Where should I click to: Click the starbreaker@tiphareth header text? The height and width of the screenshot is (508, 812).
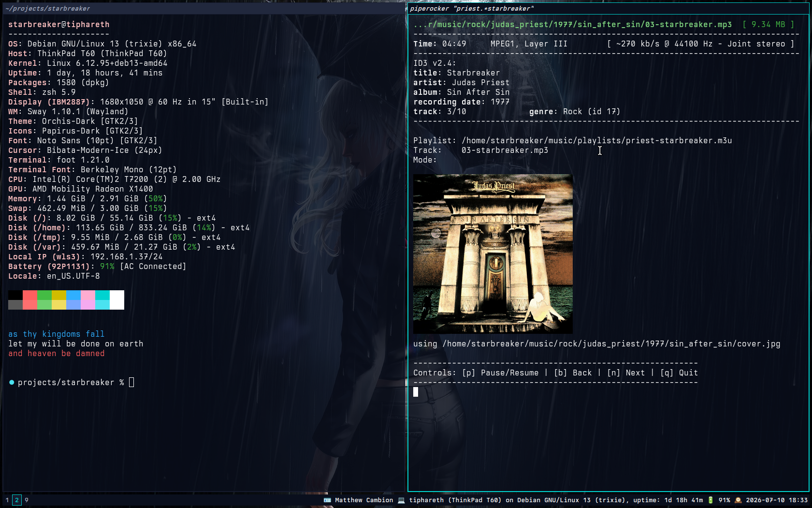click(59, 24)
